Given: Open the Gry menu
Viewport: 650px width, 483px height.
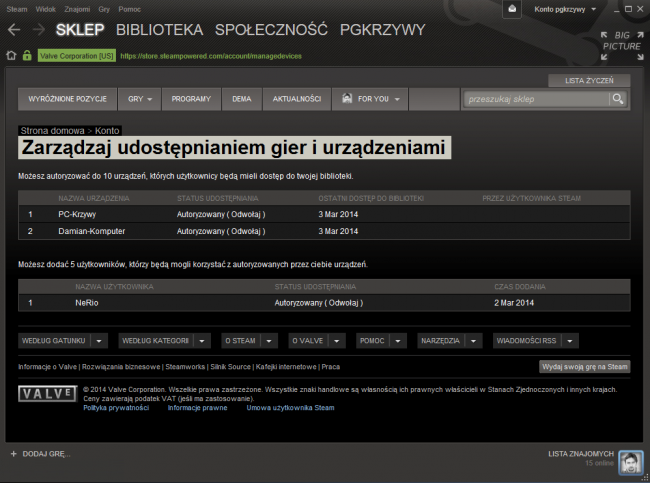Looking at the screenshot, I should coord(104,9).
